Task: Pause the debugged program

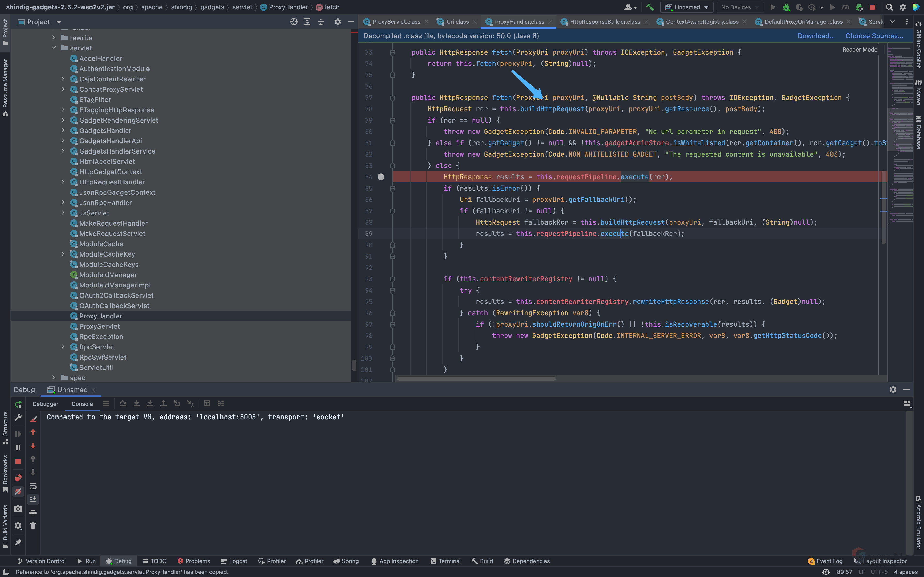Action: point(18,447)
